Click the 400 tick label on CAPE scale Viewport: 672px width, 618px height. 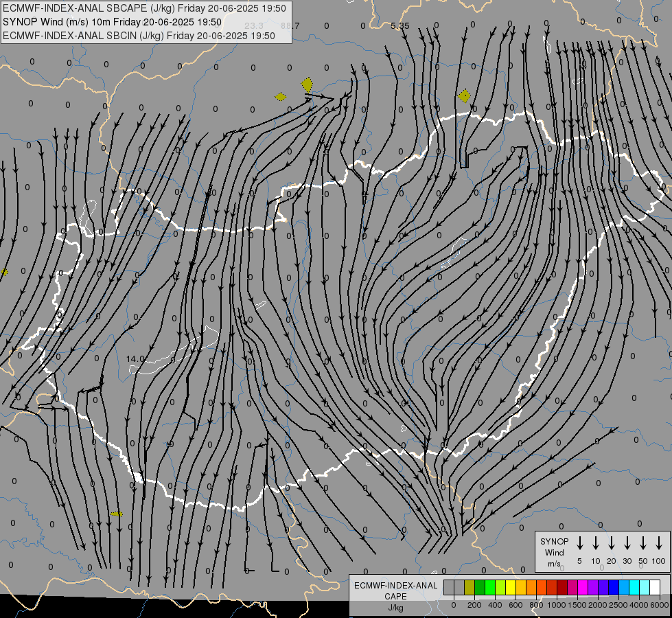pyautogui.click(x=495, y=605)
